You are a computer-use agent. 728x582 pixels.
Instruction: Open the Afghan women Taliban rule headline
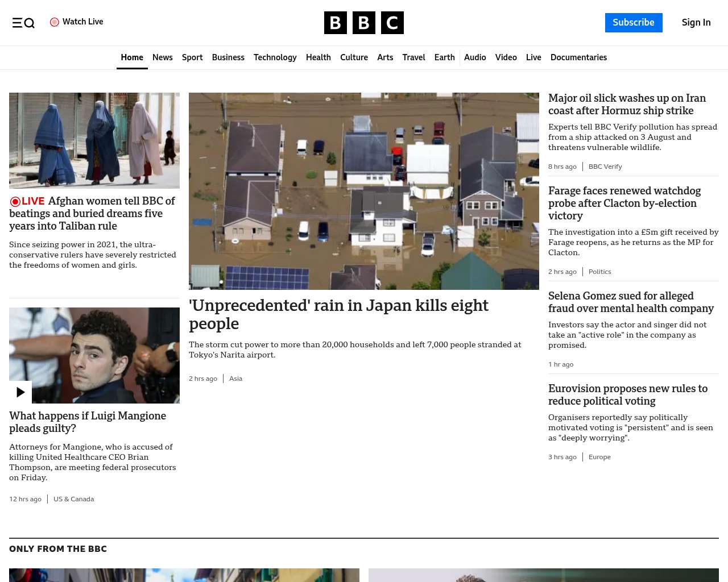[x=92, y=214]
